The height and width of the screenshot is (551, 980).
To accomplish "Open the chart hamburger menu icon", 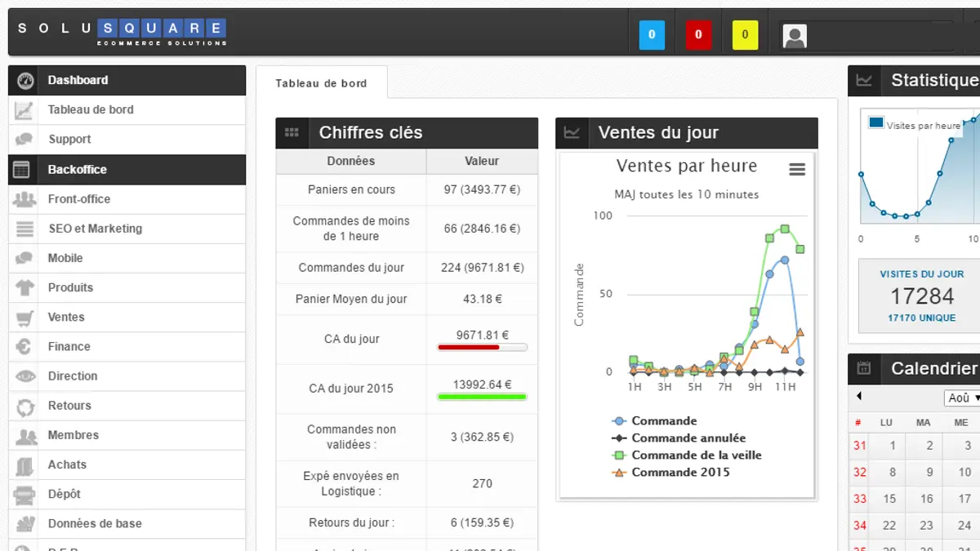I will point(797,170).
